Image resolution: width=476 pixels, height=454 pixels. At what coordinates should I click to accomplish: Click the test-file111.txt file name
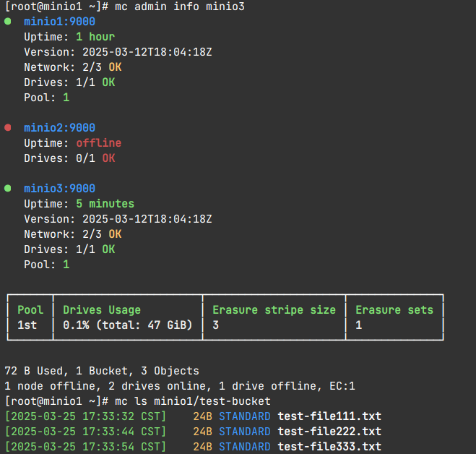coord(329,416)
